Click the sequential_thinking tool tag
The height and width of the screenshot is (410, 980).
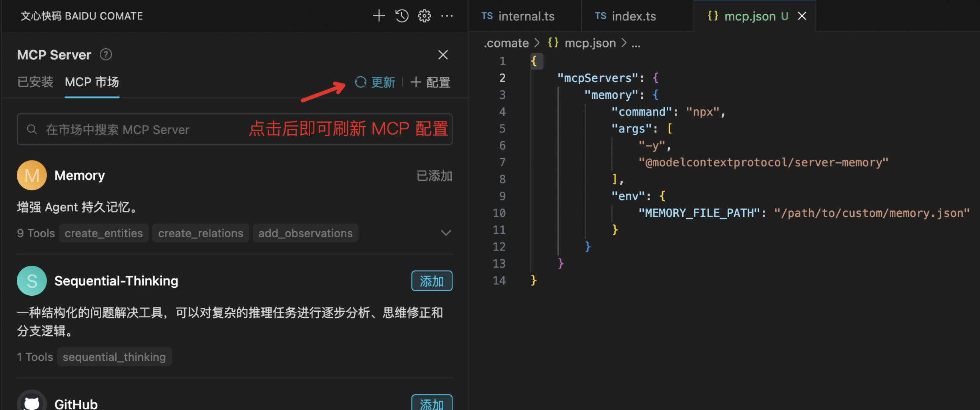coord(114,357)
